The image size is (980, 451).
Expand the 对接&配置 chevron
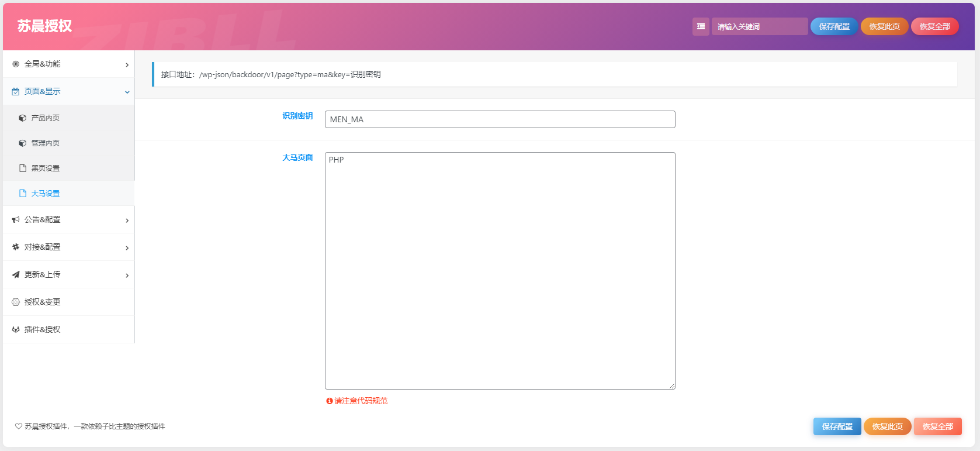(x=127, y=248)
